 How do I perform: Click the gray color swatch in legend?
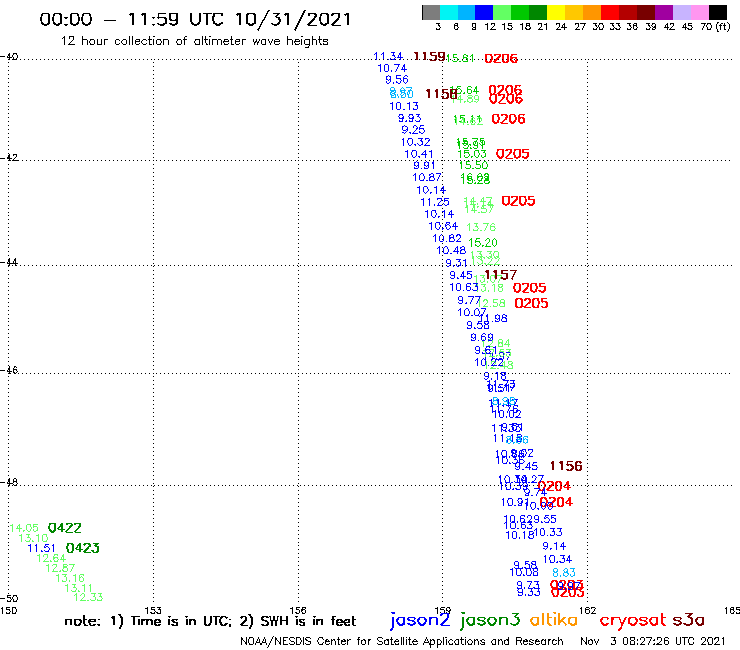point(431,13)
